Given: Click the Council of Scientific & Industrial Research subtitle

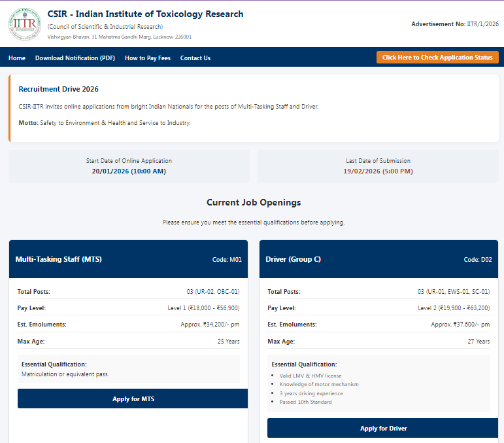Looking at the screenshot, I should 105,27.
